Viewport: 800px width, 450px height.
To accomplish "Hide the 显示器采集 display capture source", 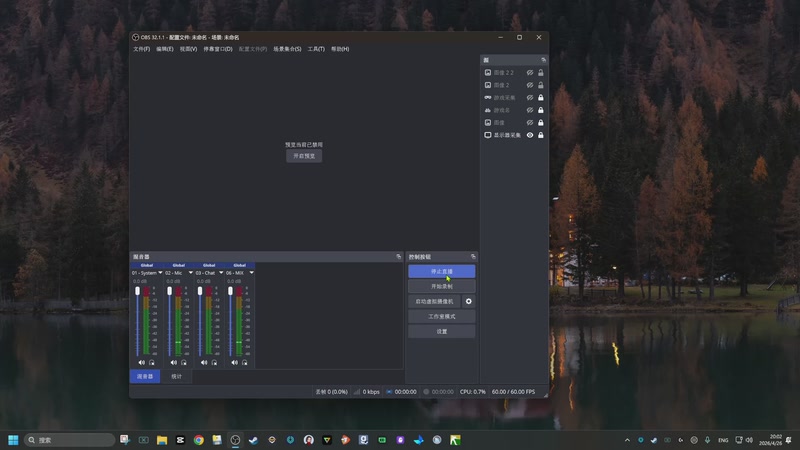I will [530, 135].
